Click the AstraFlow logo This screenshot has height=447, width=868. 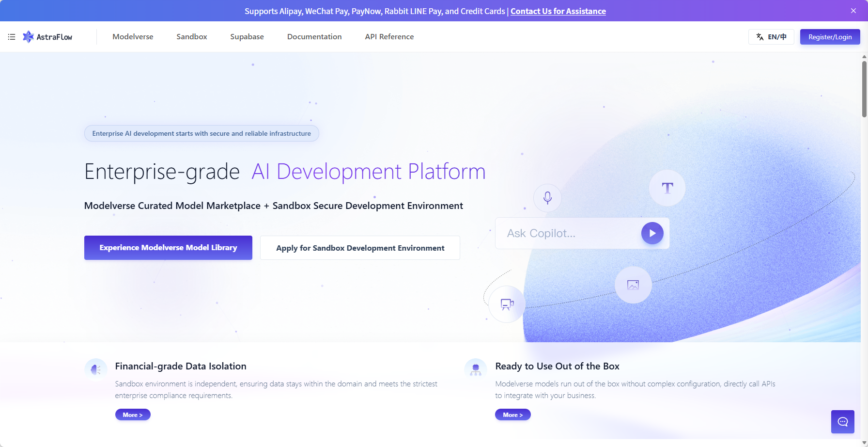47,37
